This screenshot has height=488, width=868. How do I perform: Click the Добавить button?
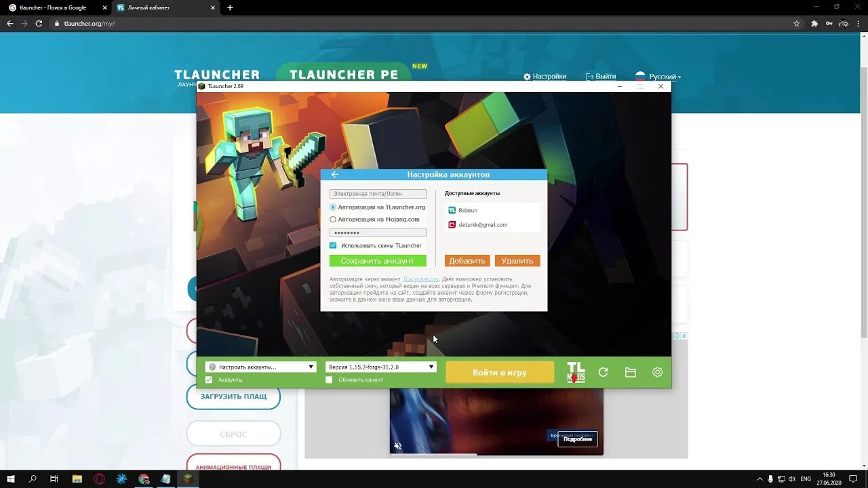467,261
